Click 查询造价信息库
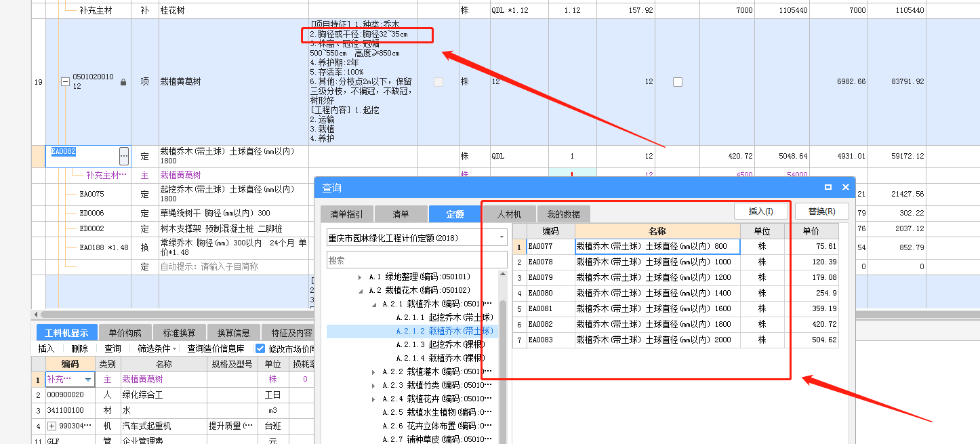The height and width of the screenshot is (444, 980). (x=216, y=349)
